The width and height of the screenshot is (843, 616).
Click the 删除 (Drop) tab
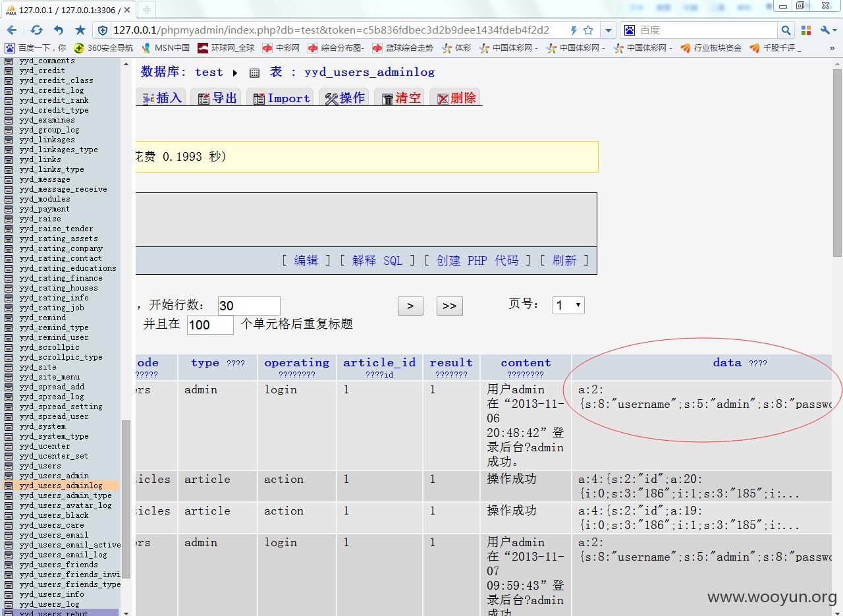(x=456, y=98)
